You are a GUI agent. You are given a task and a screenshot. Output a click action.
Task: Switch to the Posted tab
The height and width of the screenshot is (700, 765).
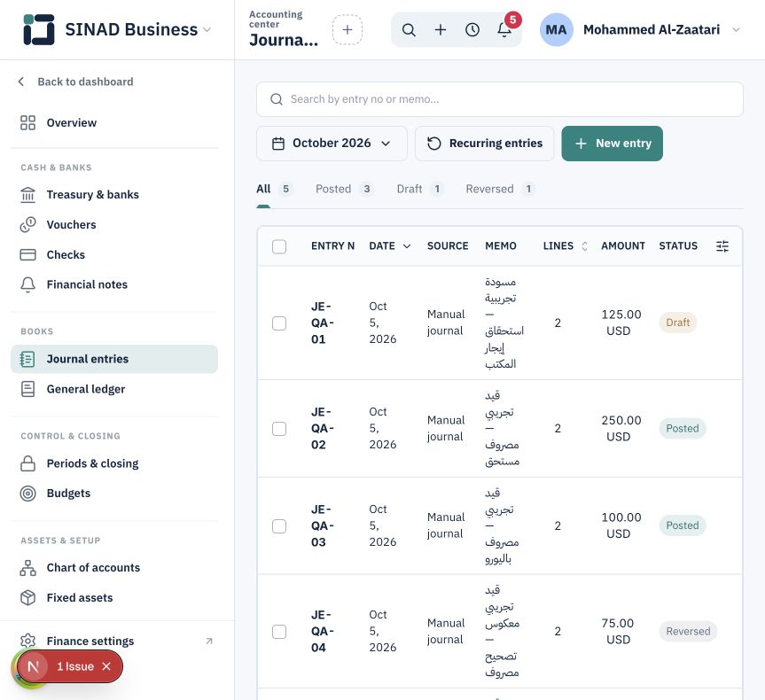click(345, 189)
